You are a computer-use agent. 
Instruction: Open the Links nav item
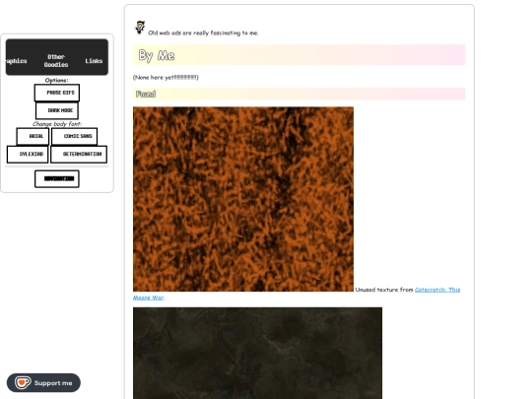click(x=94, y=61)
